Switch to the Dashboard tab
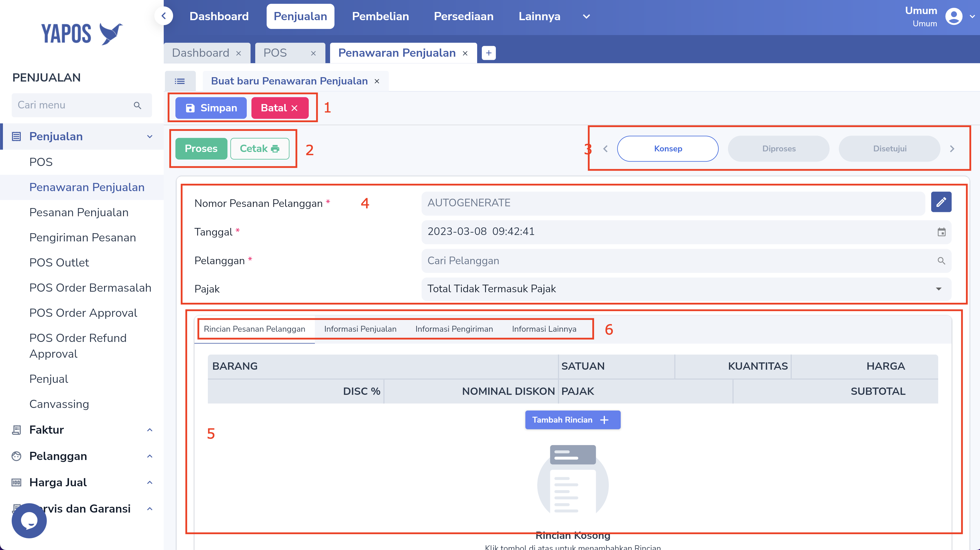Screen dimensions: 980x550 point(201,53)
